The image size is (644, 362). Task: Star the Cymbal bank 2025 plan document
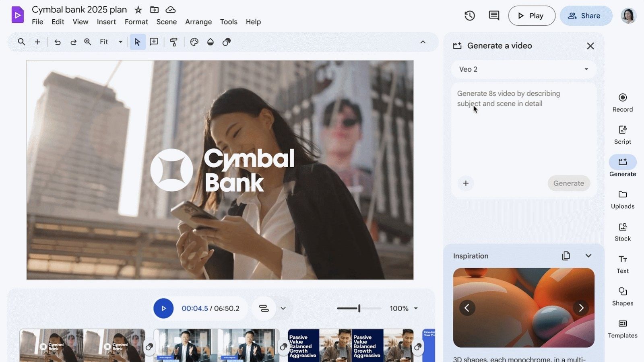click(x=138, y=10)
